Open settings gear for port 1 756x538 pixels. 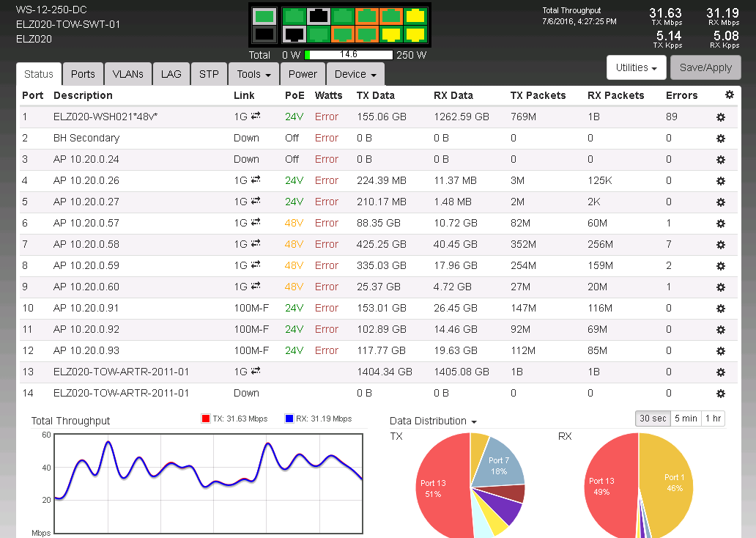click(720, 117)
